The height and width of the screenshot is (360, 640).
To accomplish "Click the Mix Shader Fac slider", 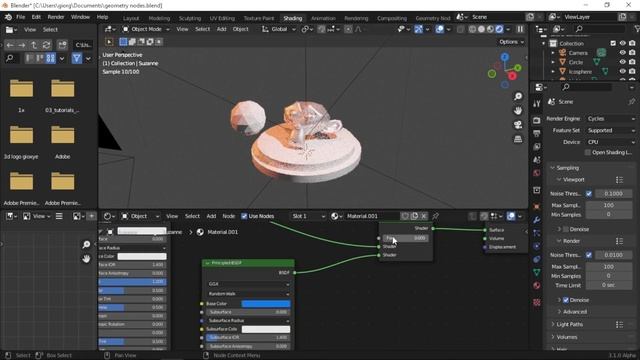I will 406,238.
